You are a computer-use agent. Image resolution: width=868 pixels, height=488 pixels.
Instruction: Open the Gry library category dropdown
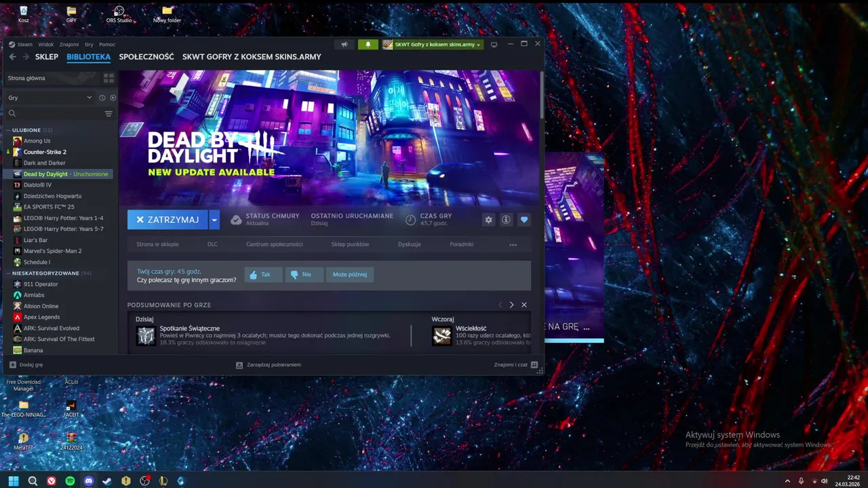pyautogui.click(x=50, y=98)
